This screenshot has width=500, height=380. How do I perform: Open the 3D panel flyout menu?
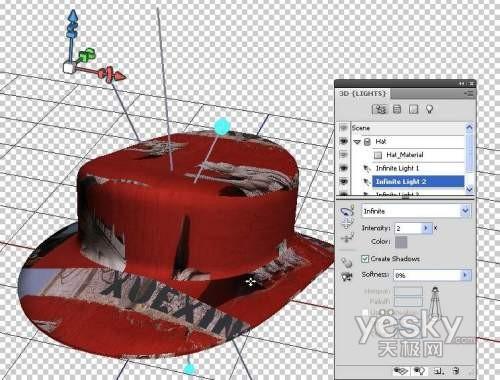(469, 94)
